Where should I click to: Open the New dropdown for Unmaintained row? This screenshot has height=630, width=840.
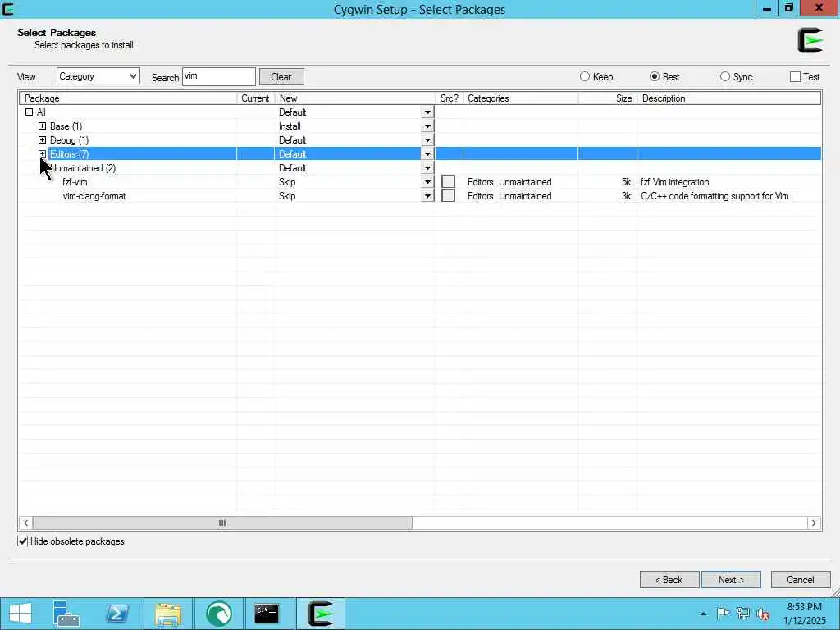coord(427,168)
